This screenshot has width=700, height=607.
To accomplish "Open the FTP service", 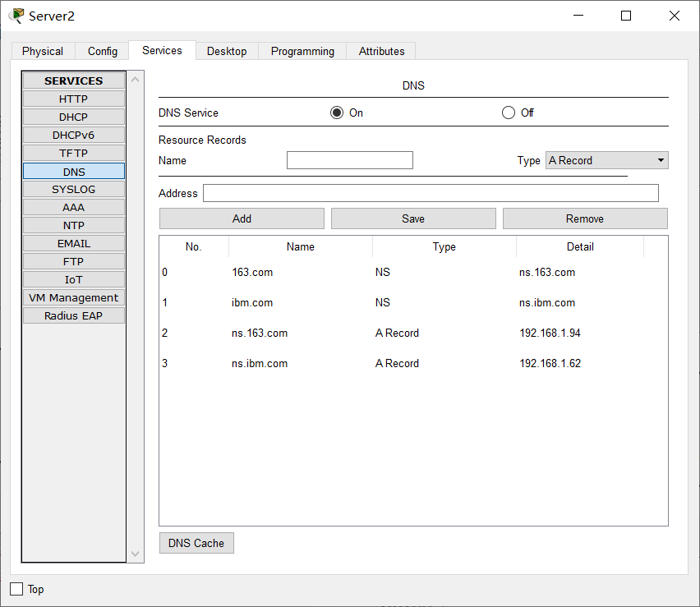I will (x=74, y=261).
